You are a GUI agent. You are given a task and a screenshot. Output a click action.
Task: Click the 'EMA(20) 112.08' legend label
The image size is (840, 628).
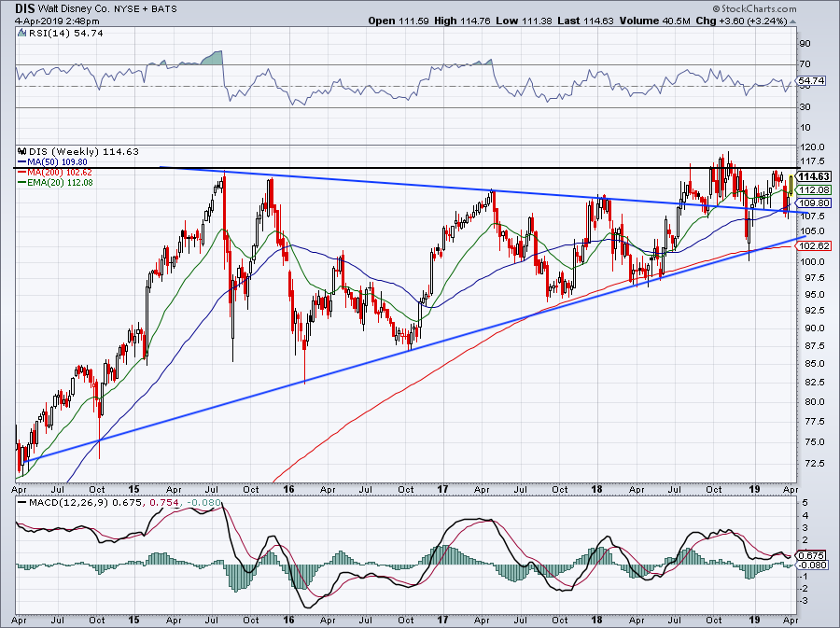click(x=61, y=183)
